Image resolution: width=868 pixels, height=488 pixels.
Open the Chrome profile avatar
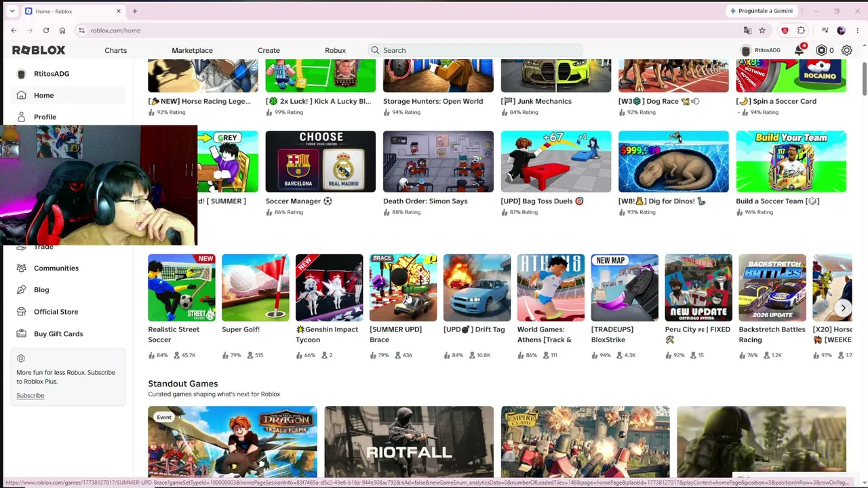[842, 30]
